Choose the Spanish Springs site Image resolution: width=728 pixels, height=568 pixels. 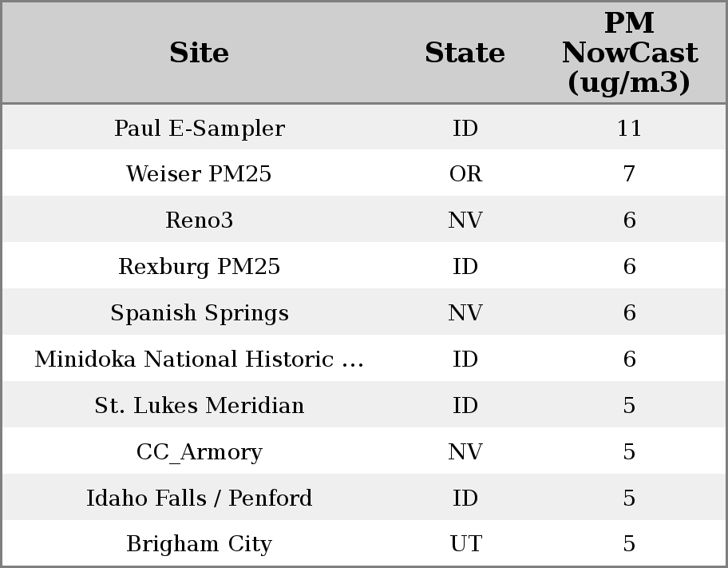click(x=199, y=313)
